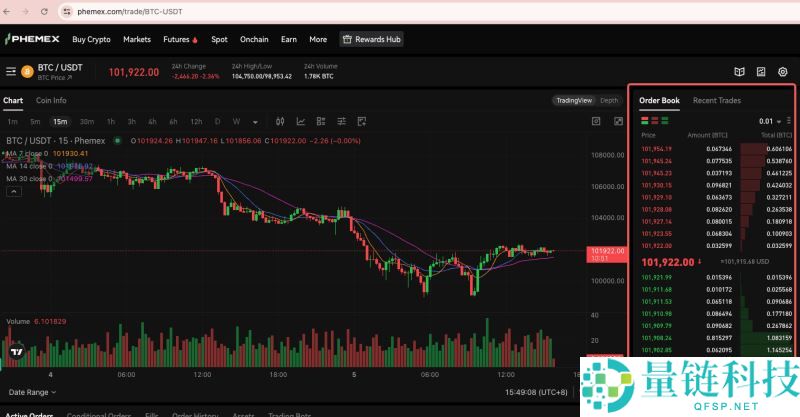800x417 pixels.
Task: Open the Coin Info tab
Action: coord(51,100)
